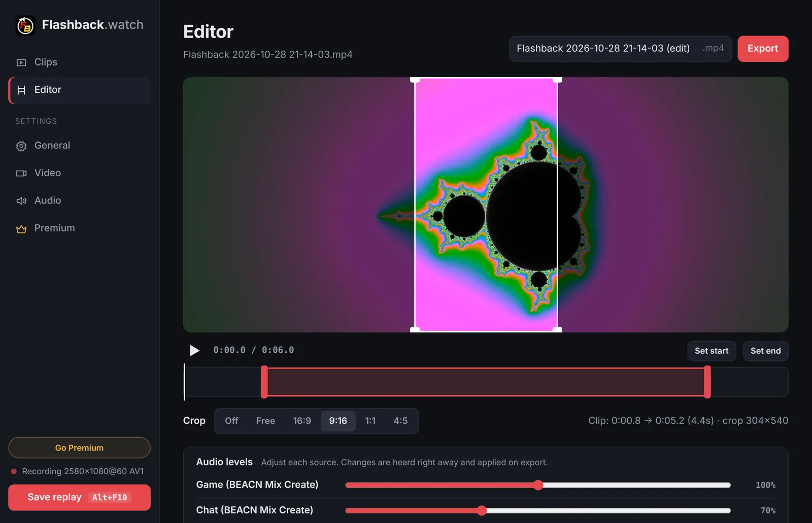This screenshot has width=812, height=523.
Task: Click the bottom-left crop corner handle
Action: point(415,330)
